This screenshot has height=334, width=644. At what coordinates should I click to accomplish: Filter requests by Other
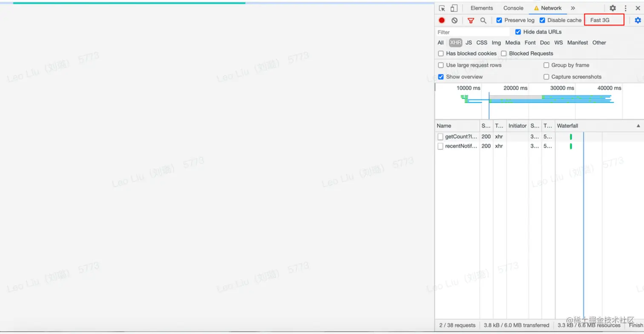[x=599, y=43]
